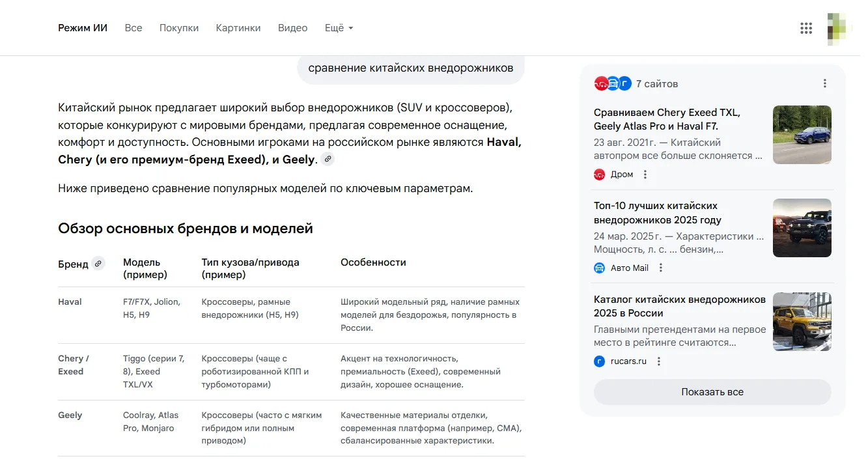Open three-dot menu beside "7 сайтов"
This screenshot has height=463, width=868.
click(824, 83)
